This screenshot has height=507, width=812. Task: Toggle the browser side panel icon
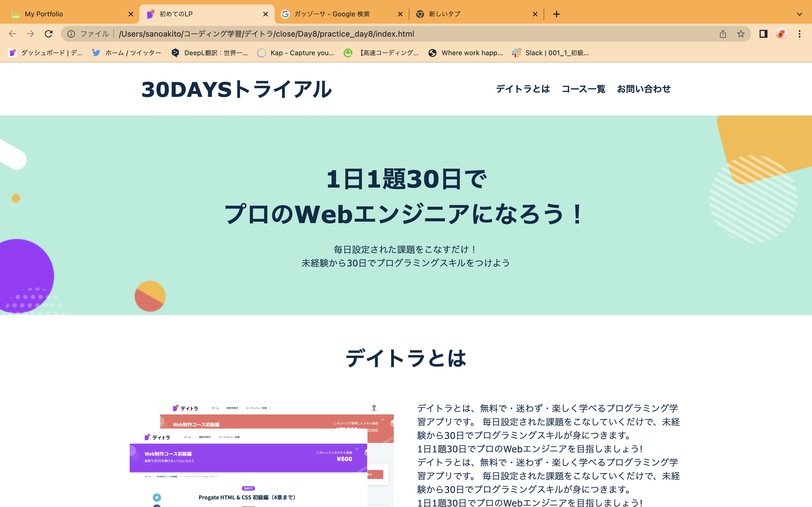[x=763, y=34]
